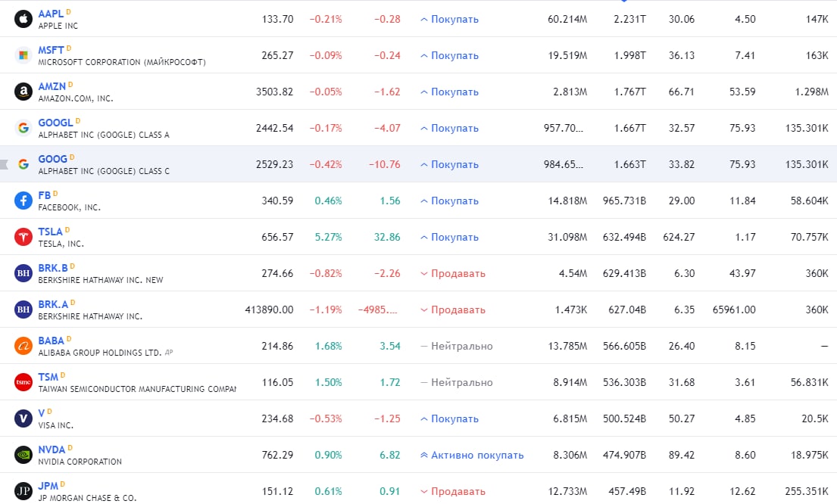Click the Активно покупать rating for NVDA
This screenshot has height=504, width=837.
(472, 455)
